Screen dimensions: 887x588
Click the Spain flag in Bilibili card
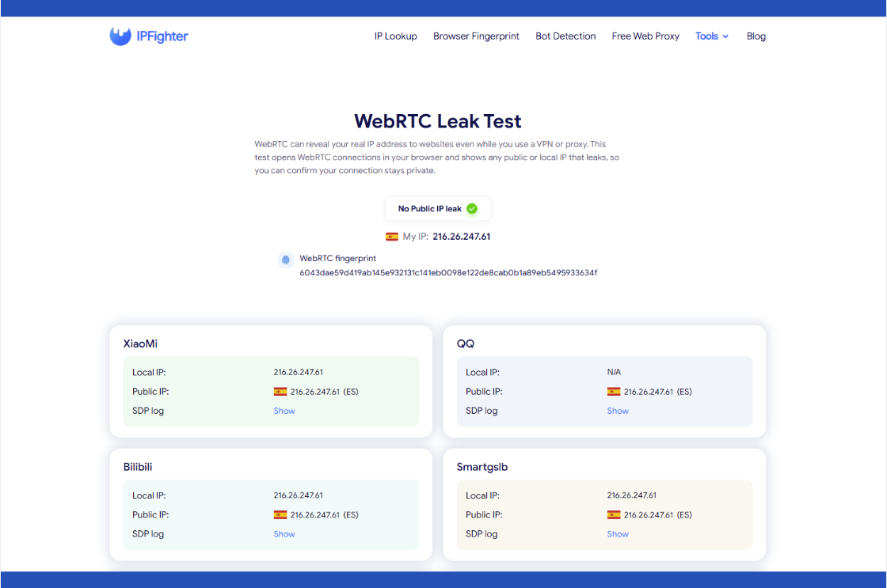pos(280,514)
